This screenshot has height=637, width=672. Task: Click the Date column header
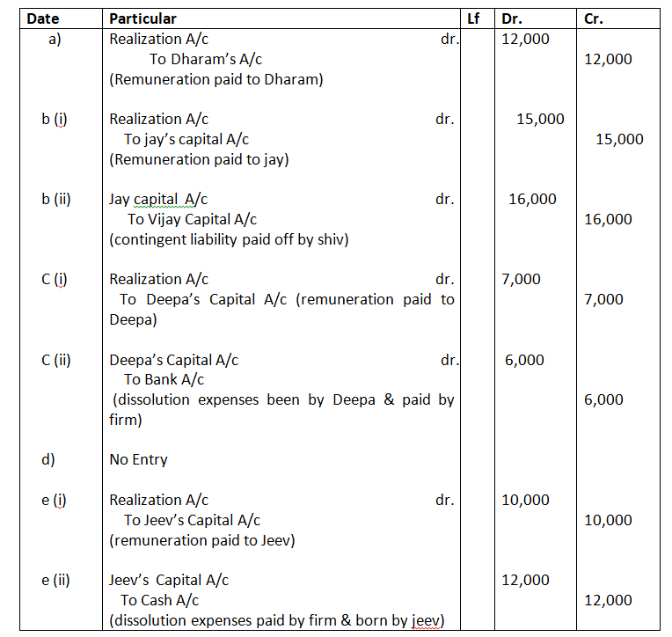point(42,18)
